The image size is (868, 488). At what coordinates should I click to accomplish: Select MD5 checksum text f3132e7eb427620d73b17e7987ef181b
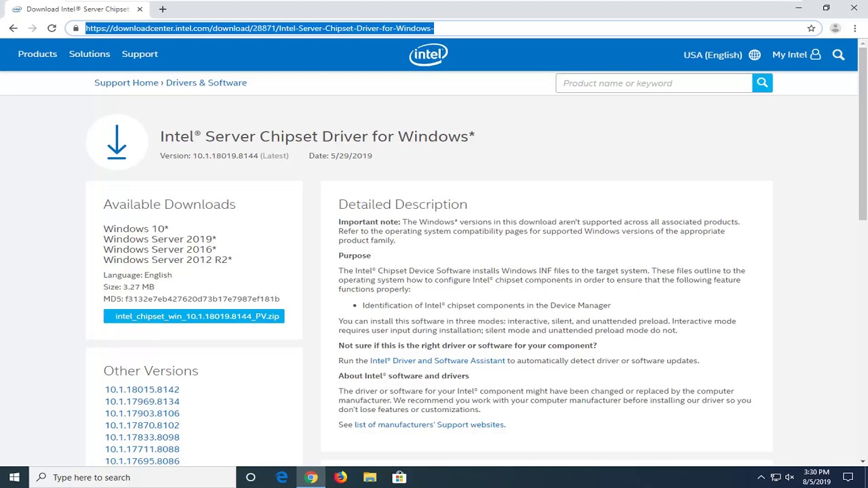(201, 299)
